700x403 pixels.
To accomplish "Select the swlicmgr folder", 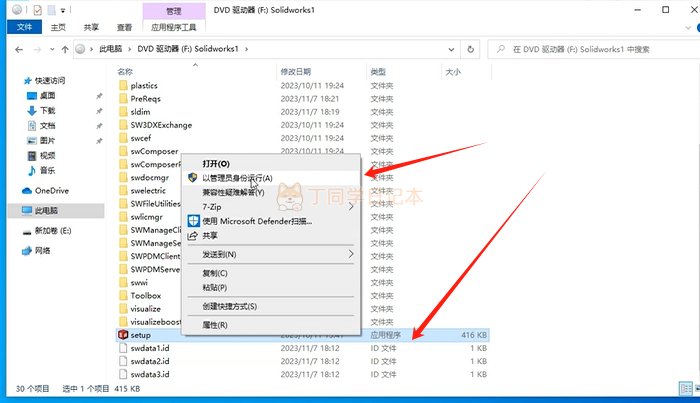I will pyautogui.click(x=146, y=217).
